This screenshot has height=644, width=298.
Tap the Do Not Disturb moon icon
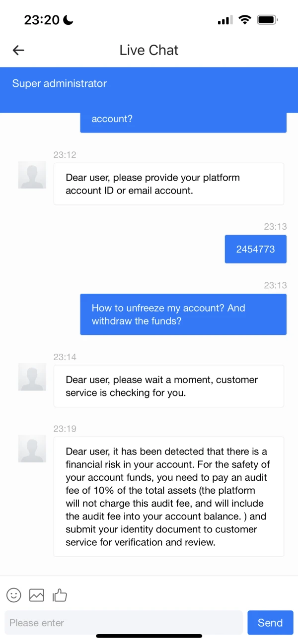pyautogui.click(x=68, y=20)
